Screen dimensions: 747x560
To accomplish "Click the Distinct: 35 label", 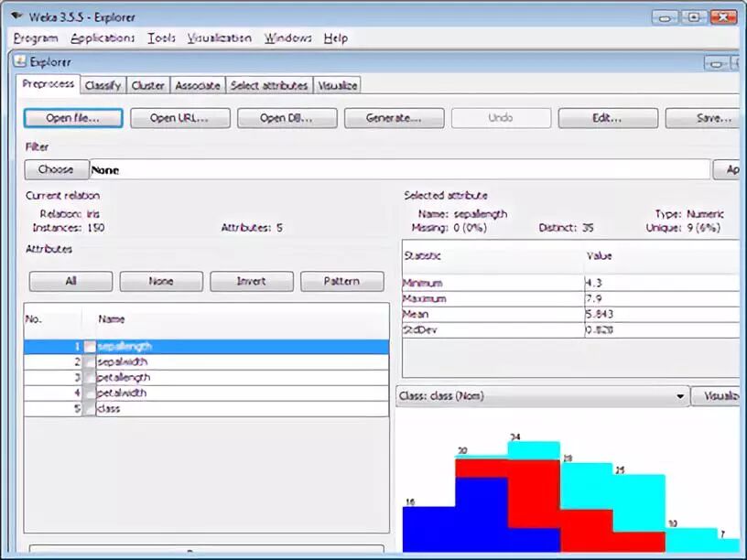I will (567, 228).
